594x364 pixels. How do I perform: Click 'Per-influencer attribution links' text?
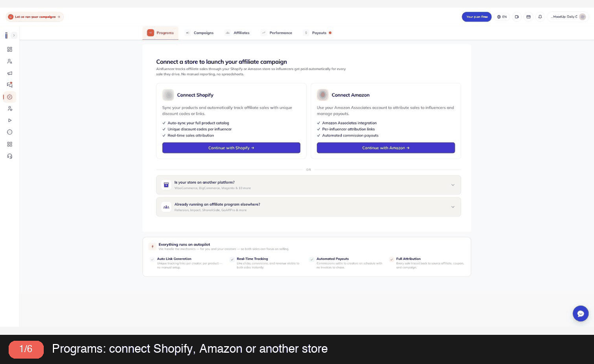coord(348,129)
